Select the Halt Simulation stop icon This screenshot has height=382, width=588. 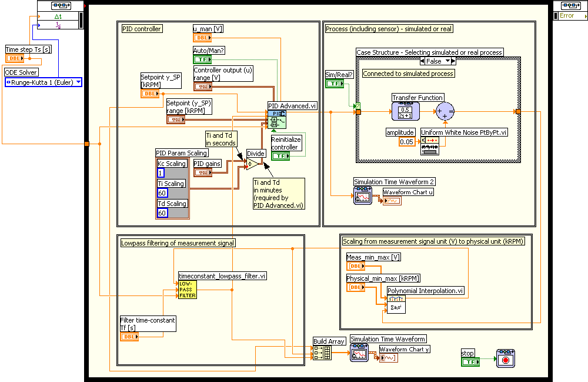[506, 358]
